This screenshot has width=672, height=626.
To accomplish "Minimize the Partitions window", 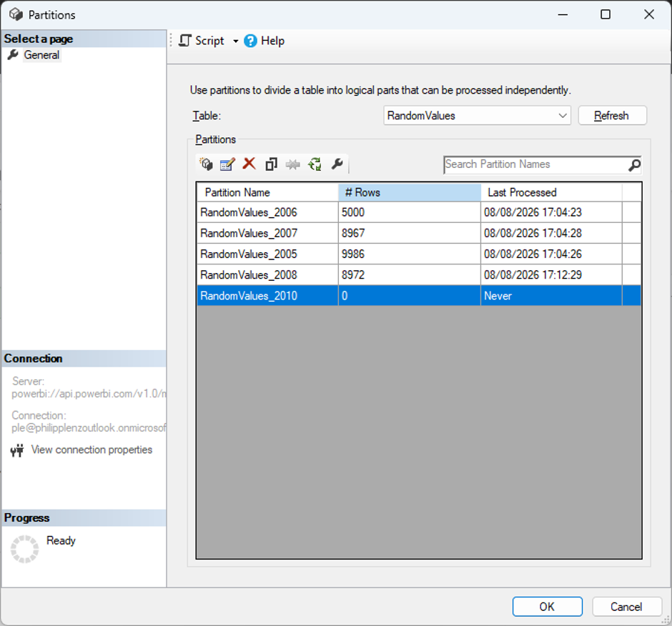I will [x=563, y=14].
